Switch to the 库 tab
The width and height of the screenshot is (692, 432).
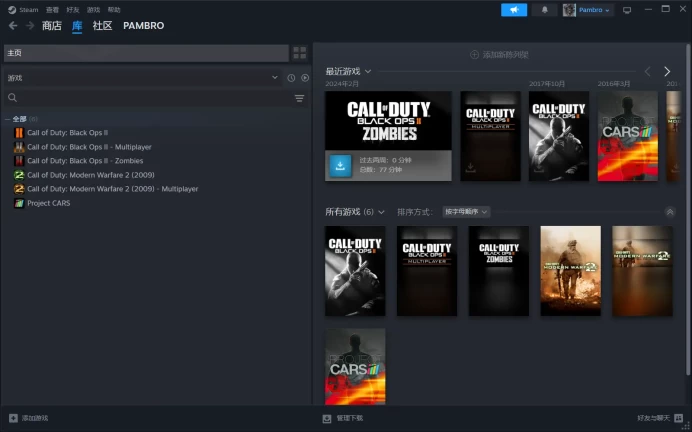(77, 26)
